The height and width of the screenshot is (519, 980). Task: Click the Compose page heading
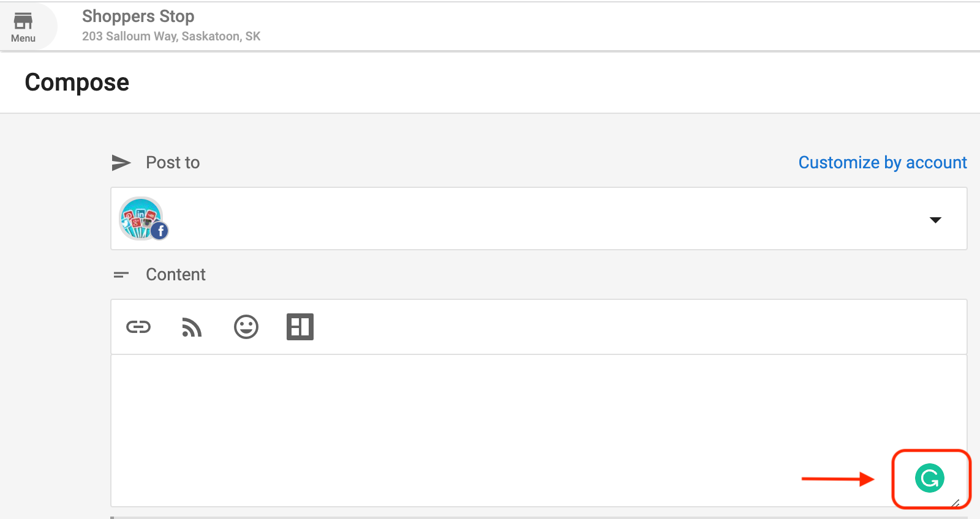tap(77, 83)
